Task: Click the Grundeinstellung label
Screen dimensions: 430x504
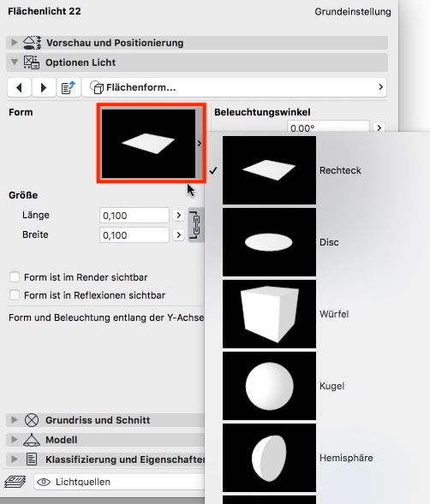Action: point(353,12)
